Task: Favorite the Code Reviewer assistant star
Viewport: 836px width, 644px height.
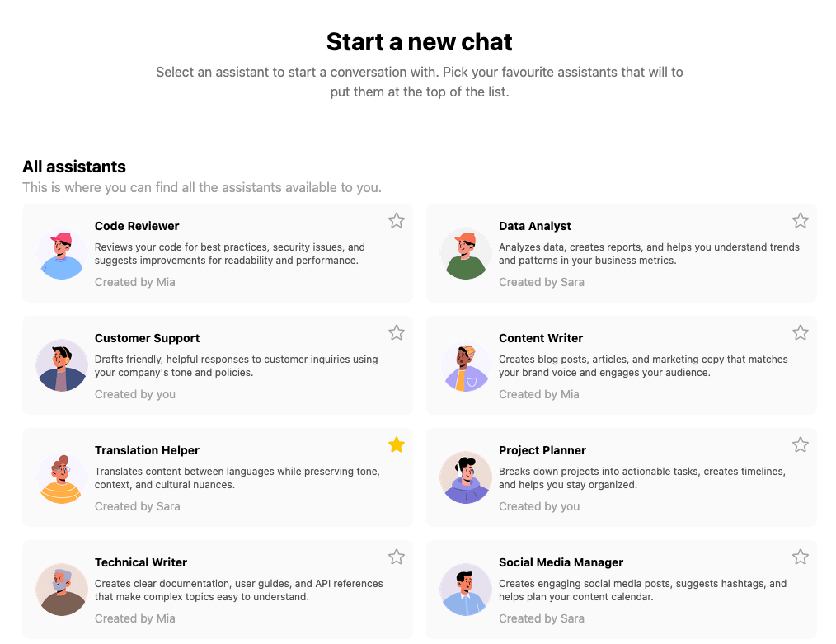Action: point(397,220)
